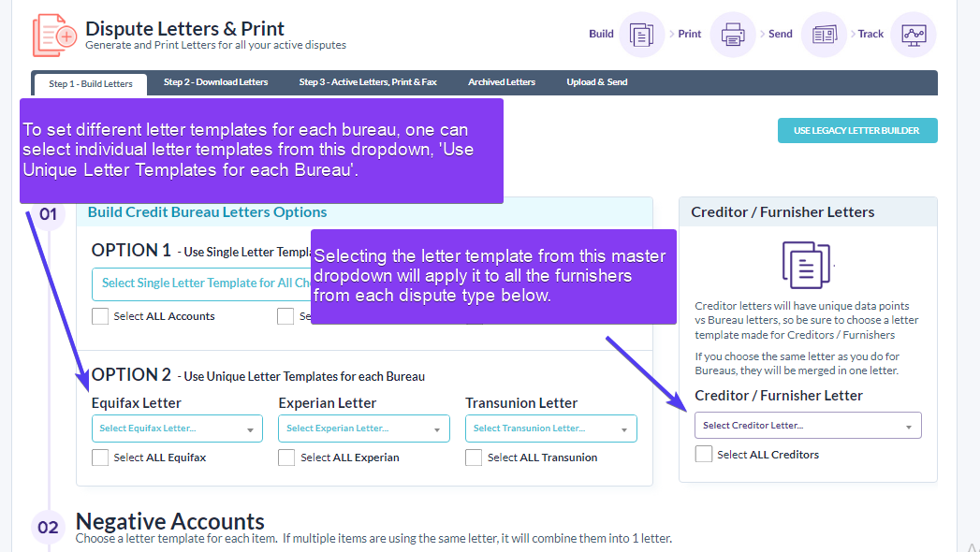The height and width of the screenshot is (552, 980).
Task: Open the Select Creditor Letter dropdown
Action: 808,426
